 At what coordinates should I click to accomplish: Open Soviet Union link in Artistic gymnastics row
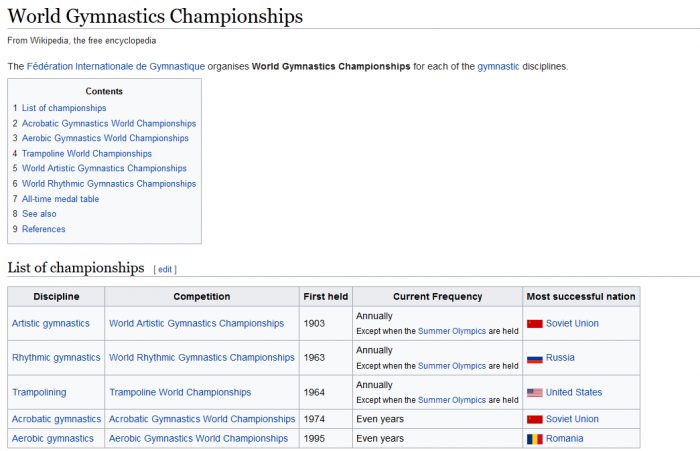pos(572,324)
